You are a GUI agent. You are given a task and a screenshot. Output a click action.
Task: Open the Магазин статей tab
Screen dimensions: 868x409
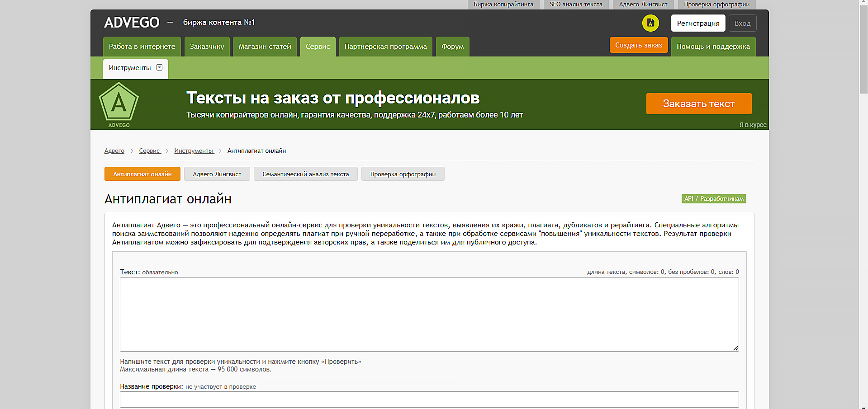(265, 47)
